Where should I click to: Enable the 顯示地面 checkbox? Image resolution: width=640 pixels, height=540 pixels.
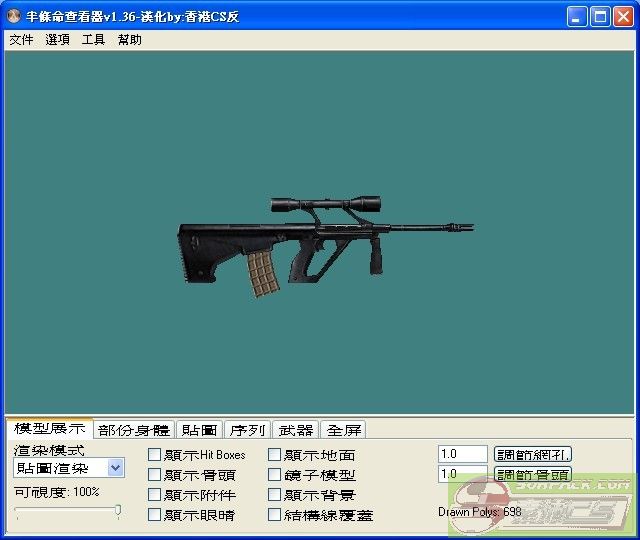pos(274,455)
